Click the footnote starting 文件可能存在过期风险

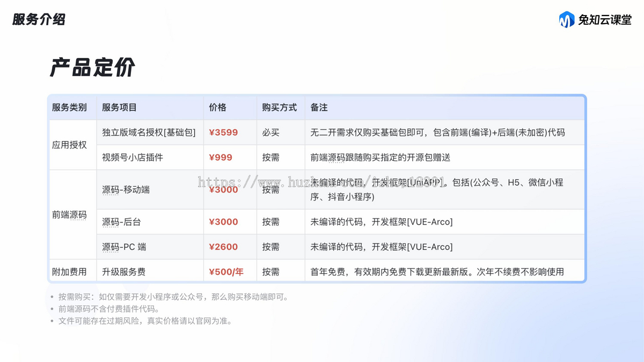tap(145, 321)
